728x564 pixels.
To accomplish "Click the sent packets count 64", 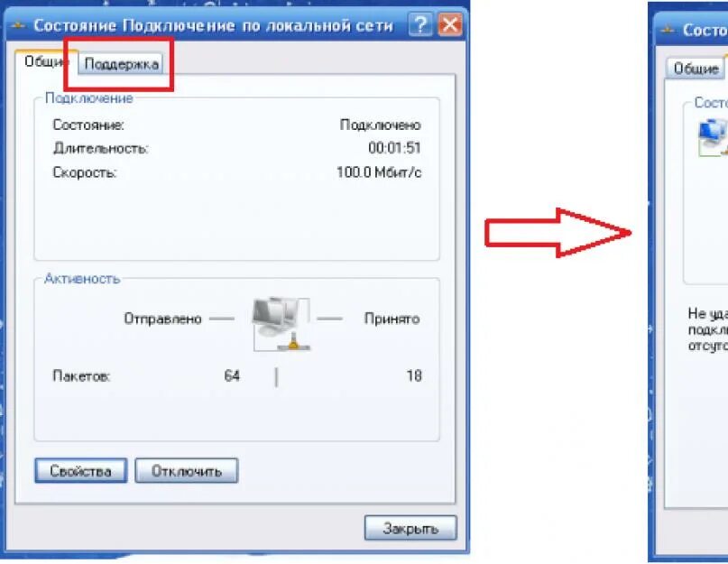I will [x=232, y=375].
